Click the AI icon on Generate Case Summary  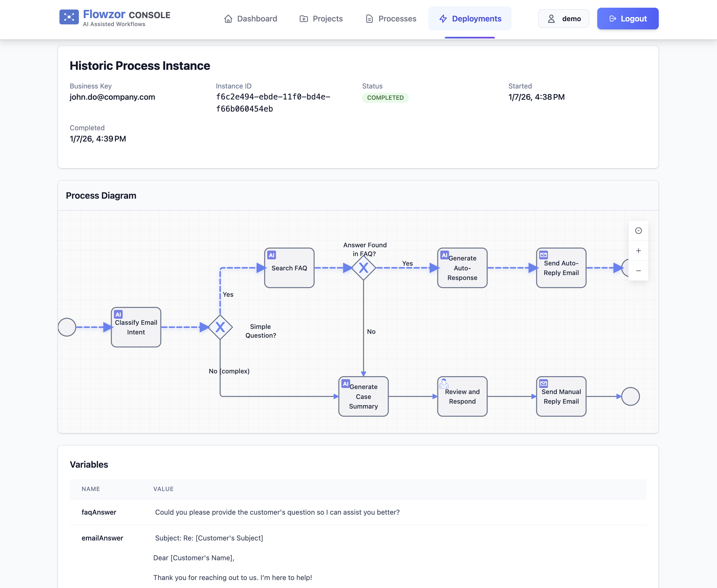pos(346,384)
